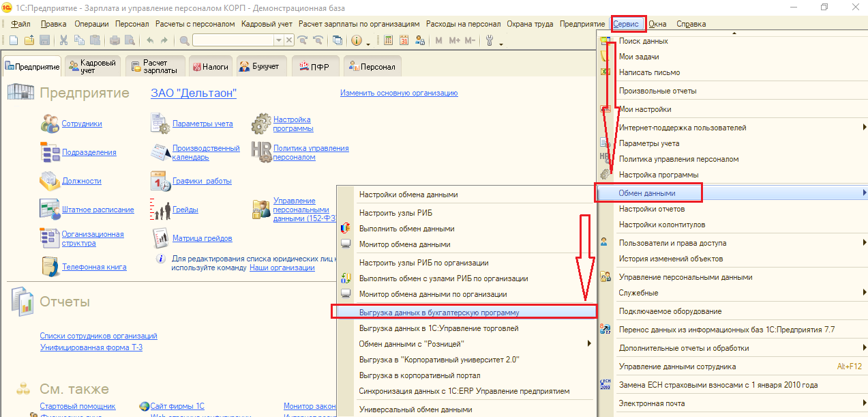Click the Графики работы schedule icon
This screenshot has width=868, height=417.
point(160,181)
